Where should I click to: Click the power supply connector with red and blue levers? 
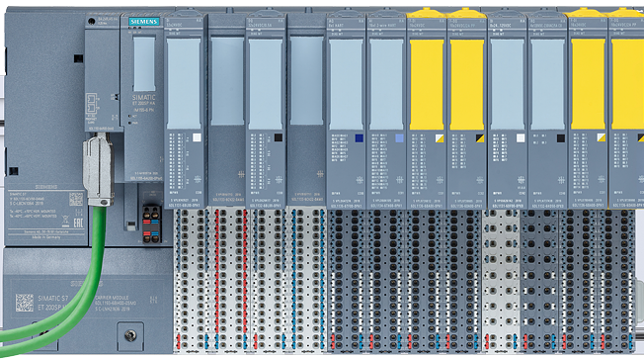tap(151, 224)
